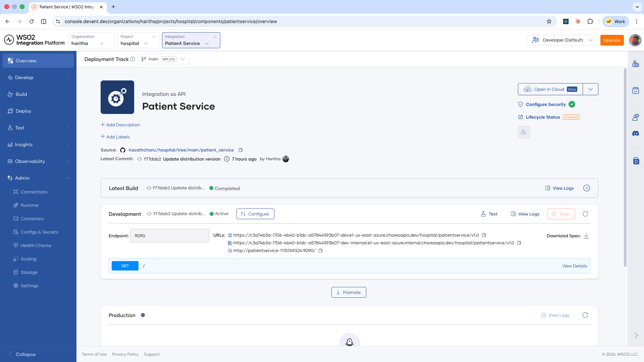
Task: Refresh the Development environment card
Action: (x=585, y=214)
